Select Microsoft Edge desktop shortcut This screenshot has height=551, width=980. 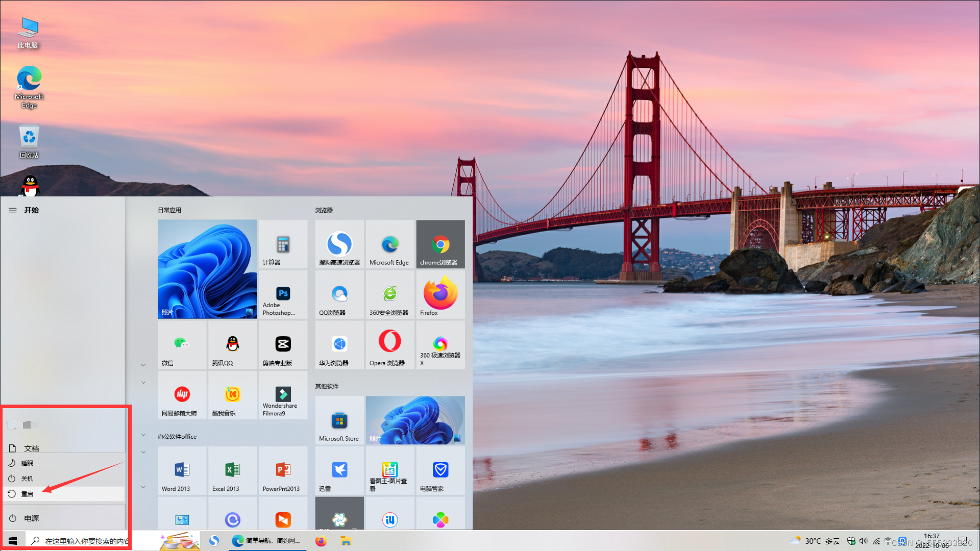point(29,87)
